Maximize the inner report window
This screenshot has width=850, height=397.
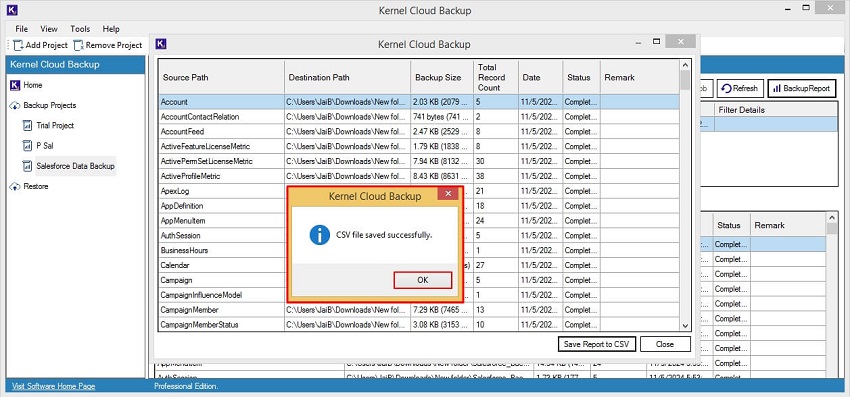(x=656, y=41)
